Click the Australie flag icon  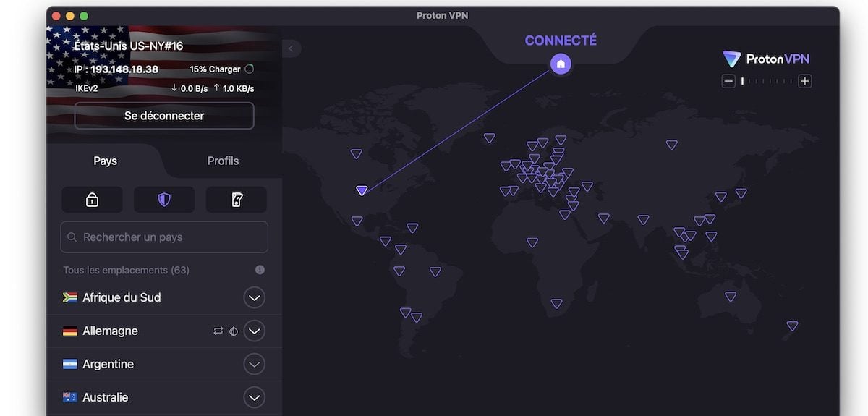coord(70,397)
